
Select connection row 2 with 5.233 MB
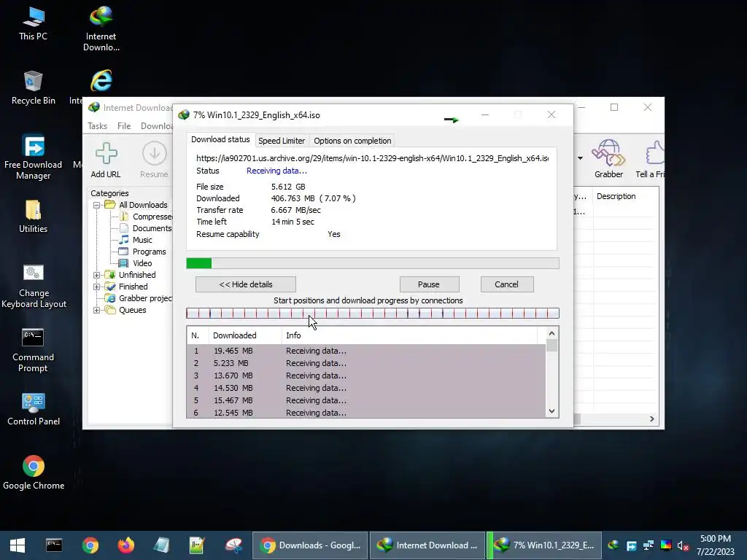pos(366,363)
